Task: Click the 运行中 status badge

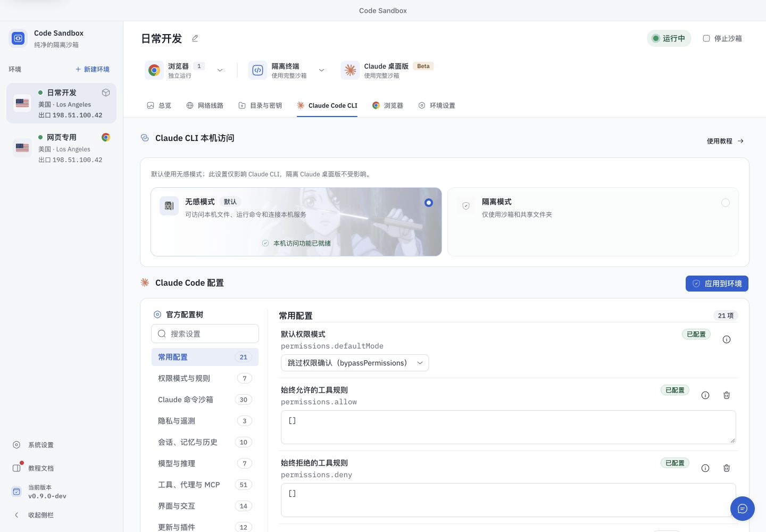Action: pyautogui.click(x=669, y=38)
